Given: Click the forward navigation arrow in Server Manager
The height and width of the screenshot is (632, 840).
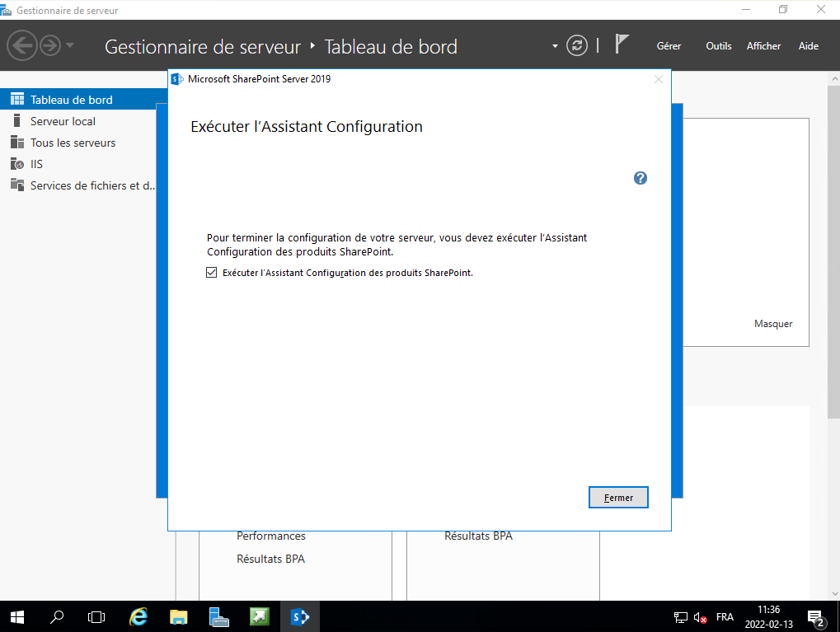Looking at the screenshot, I should tap(50, 45).
